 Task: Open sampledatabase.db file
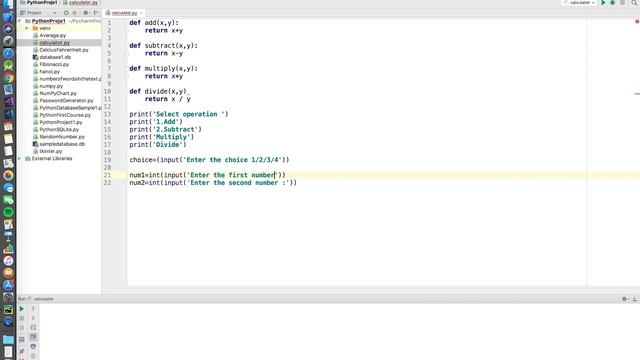click(x=62, y=144)
